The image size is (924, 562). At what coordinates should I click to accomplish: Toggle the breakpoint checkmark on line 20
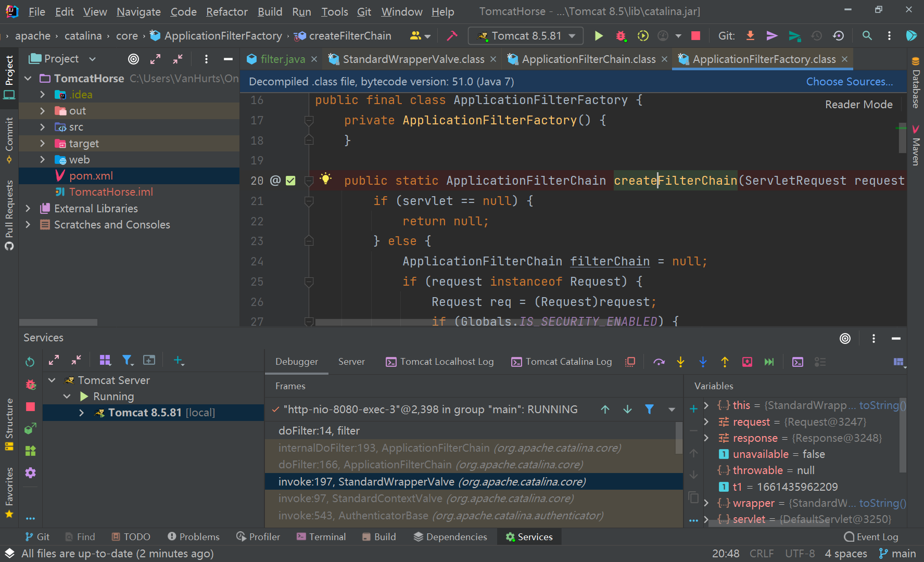pos(290,181)
